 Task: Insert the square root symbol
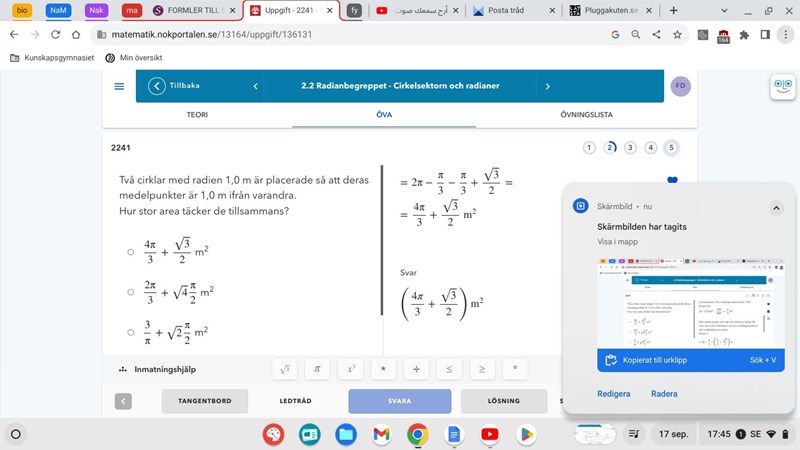(x=285, y=369)
